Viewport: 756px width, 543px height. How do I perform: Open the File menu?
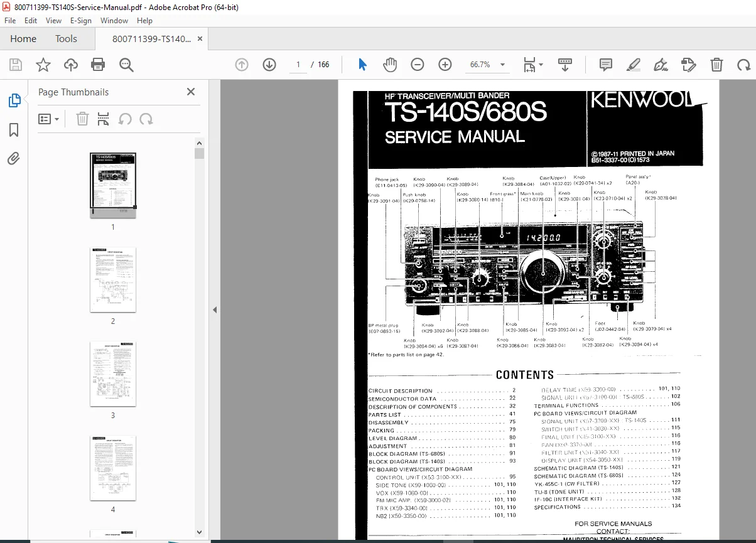coord(10,21)
